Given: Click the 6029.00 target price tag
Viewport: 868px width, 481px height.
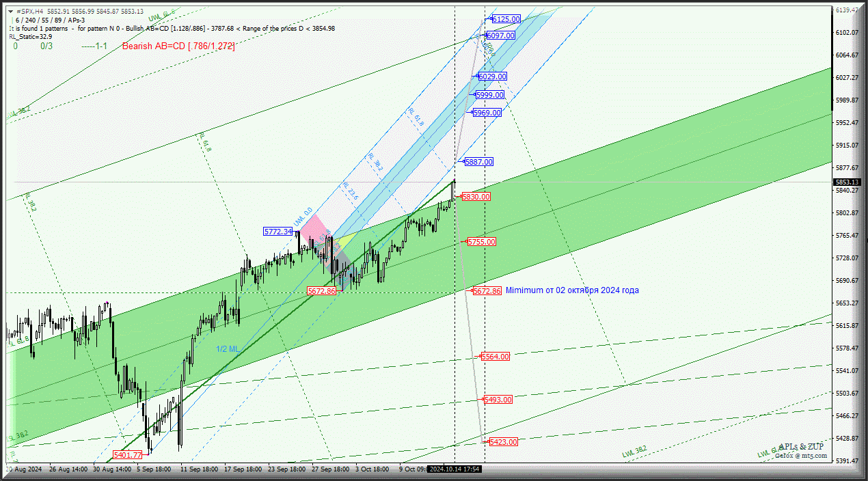Looking at the screenshot, I should [492, 77].
